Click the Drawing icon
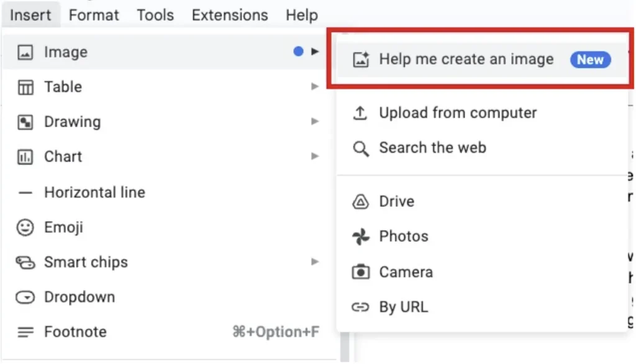Viewport: 636px width, 364px height. 25,122
